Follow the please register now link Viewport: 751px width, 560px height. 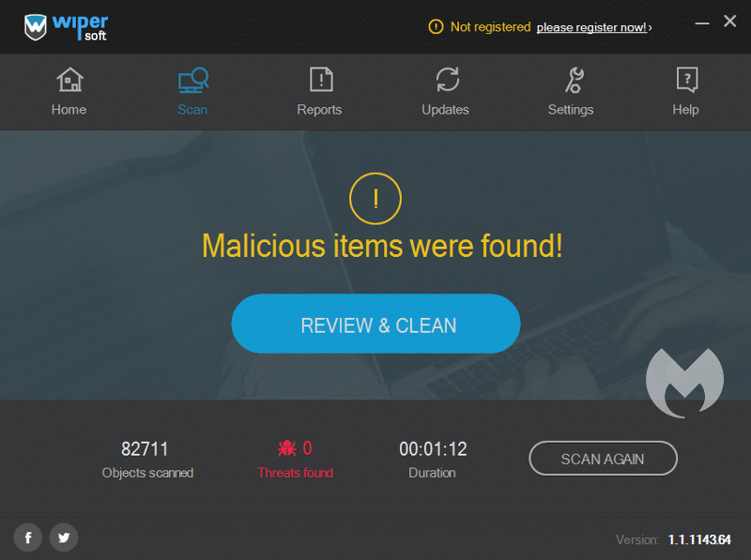click(x=594, y=27)
